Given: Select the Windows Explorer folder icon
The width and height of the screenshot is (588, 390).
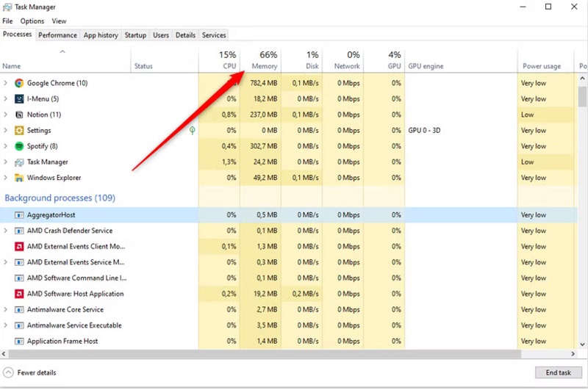Looking at the screenshot, I should coord(19,178).
